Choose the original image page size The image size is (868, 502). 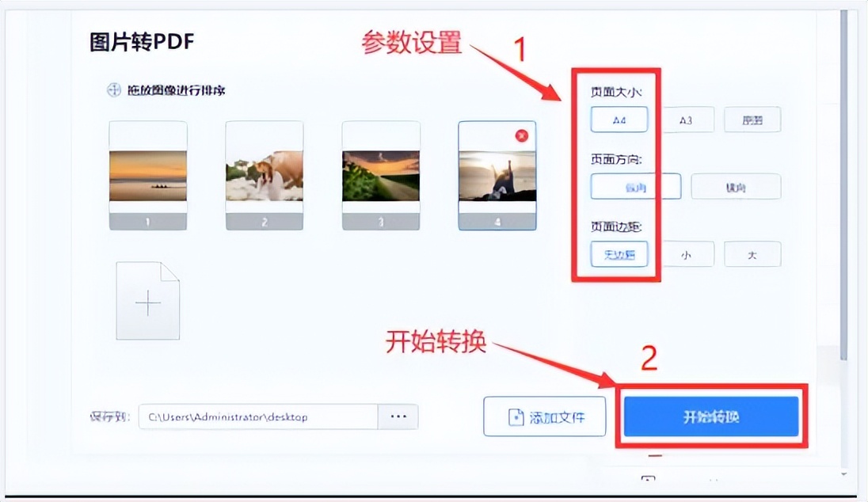coord(752,120)
